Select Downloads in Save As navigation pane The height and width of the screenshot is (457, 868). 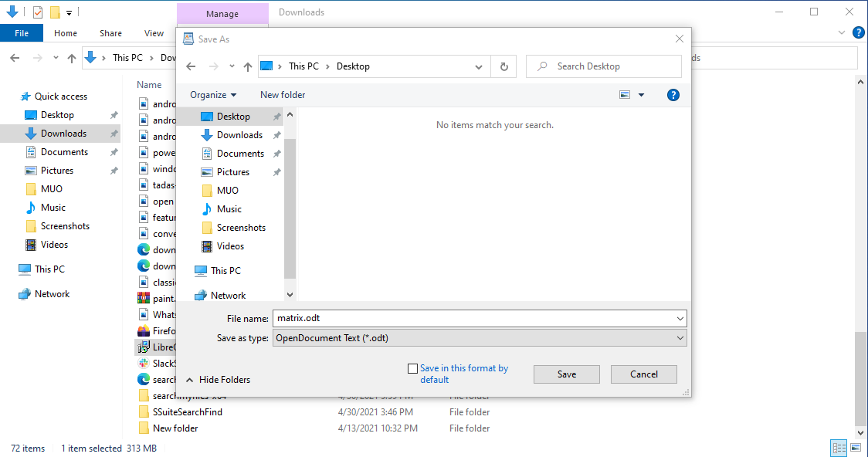[239, 135]
